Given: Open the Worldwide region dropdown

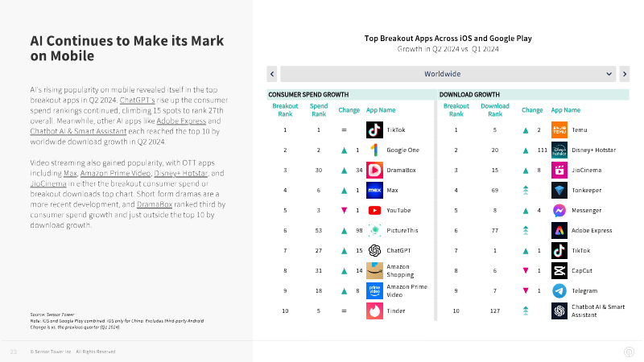Looking at the screenshot, I should coord(448,74).
